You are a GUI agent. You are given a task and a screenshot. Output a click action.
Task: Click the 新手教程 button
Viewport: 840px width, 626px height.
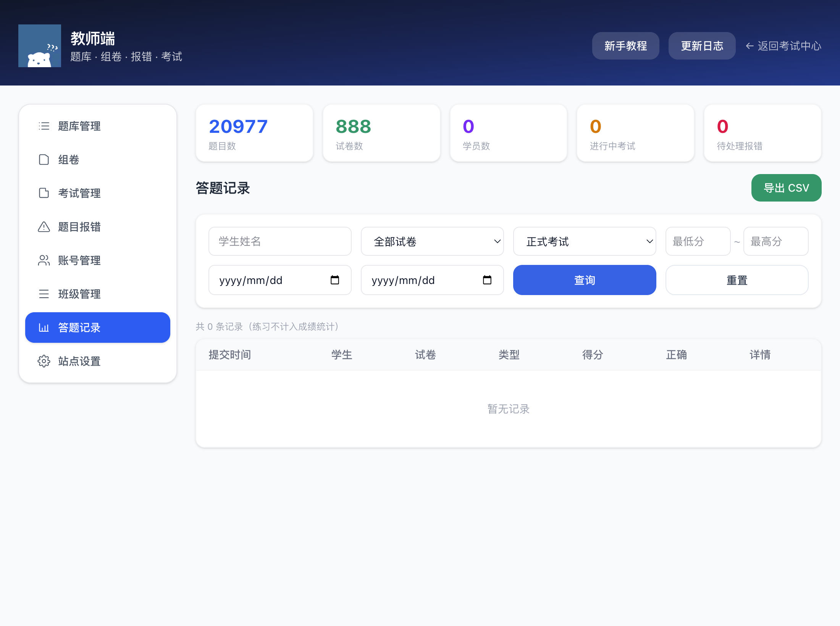pos(625,46)
